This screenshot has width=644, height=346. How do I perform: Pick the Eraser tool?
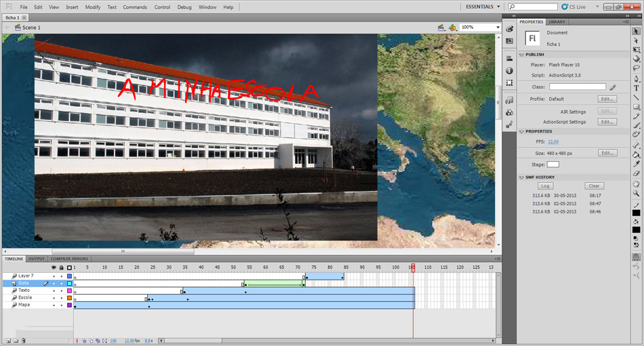[637, 173]
